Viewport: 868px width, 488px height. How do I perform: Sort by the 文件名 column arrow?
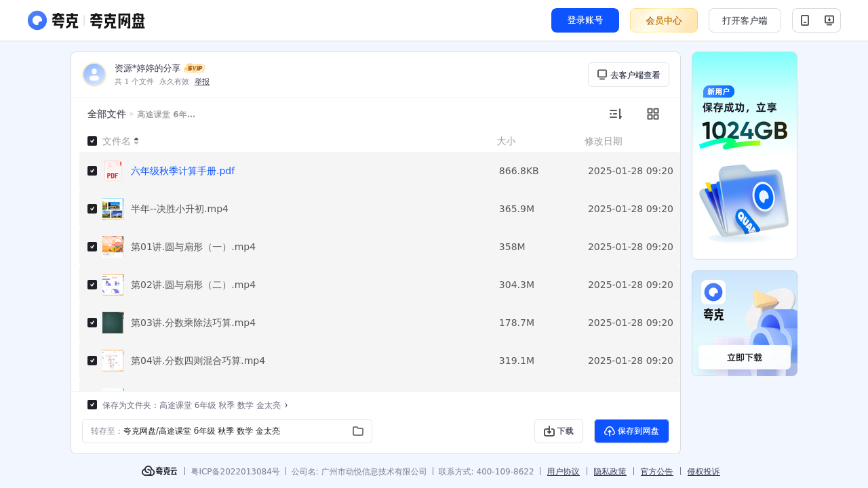(x=136, y=141)
